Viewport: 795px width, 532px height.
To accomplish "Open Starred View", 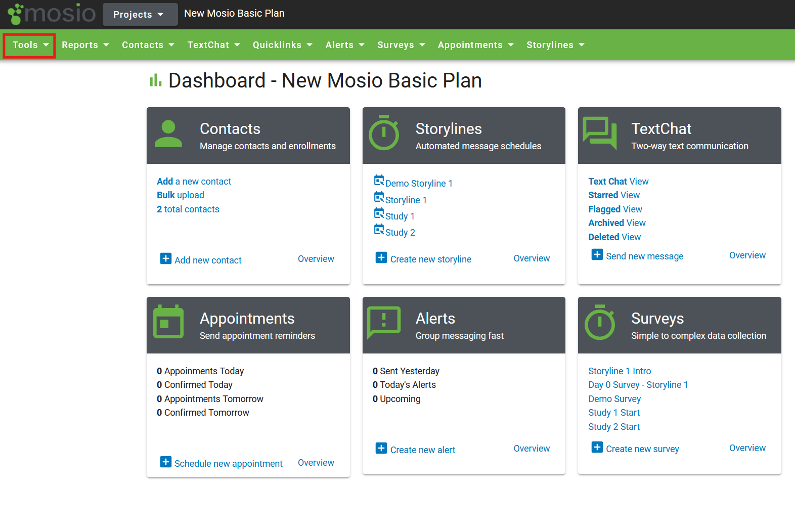I will click(614, 195).
